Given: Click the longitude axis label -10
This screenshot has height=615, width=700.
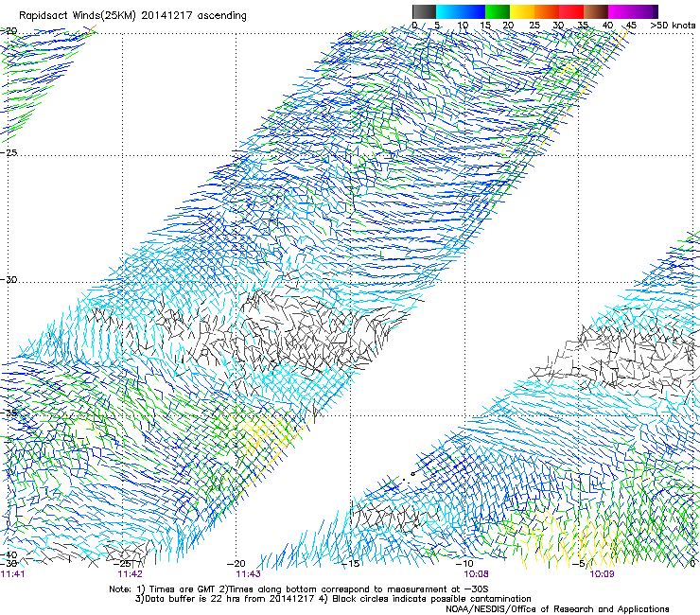Looking at the screenshot, I should (x=464, y=564).
